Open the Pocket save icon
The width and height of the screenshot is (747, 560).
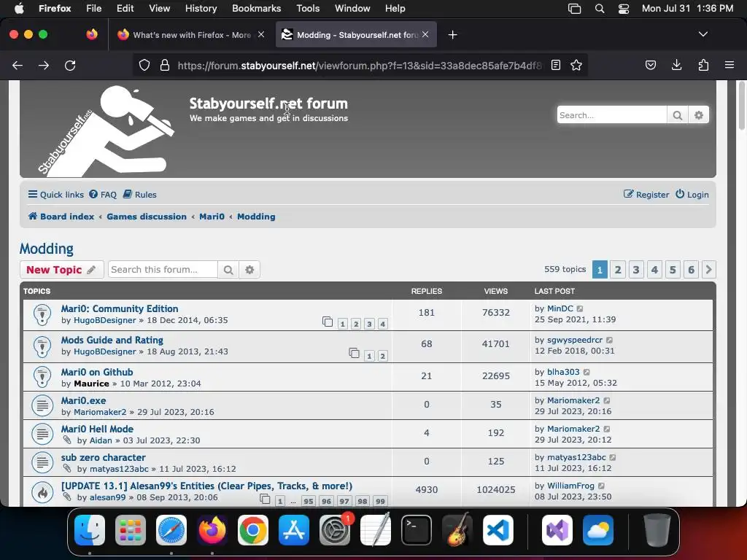click(651, 65)
